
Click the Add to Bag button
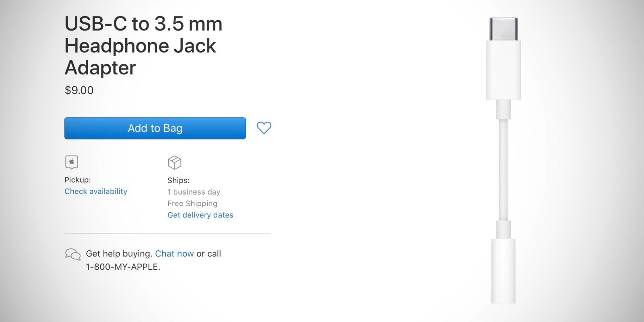[155, 128]
